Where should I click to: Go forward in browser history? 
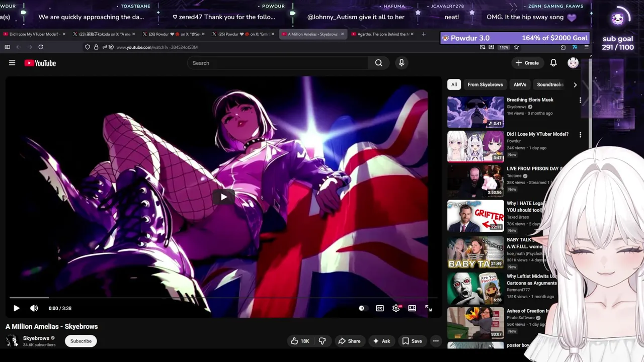[30, 47]
